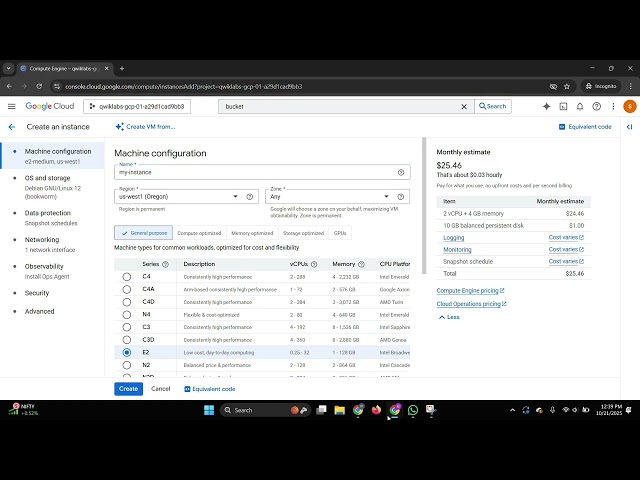This screenshot has width=640, height=480.
Task: Open the project selector qwiklabs-gcp-01-a29d1cad9bb3
Action: tap(137, 107)
